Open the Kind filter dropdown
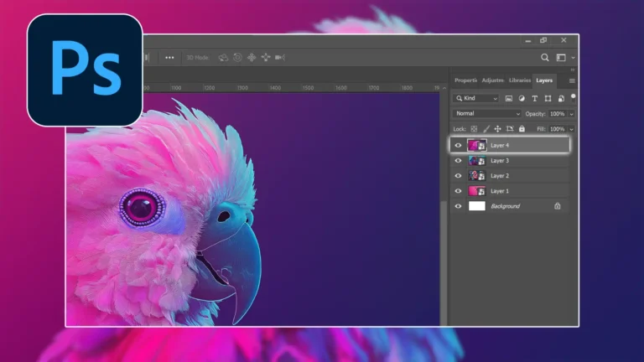Viewport: 644px width, 362px height. 476,99
